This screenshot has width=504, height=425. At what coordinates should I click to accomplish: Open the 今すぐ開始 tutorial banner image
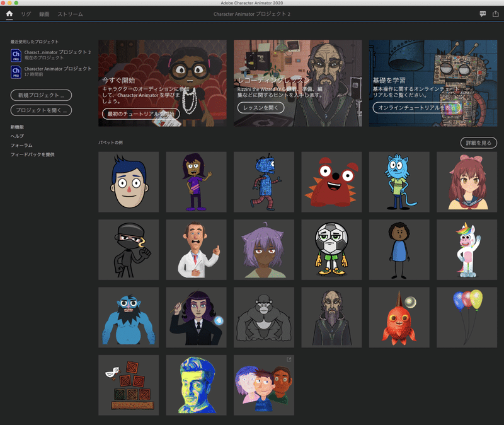(x=163, y=83)
